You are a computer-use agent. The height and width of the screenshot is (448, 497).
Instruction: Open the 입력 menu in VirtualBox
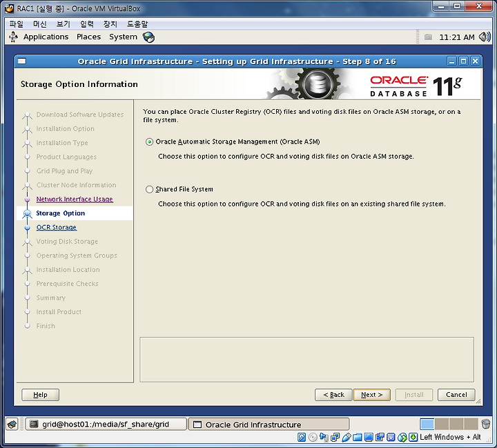tap(86, 23)
